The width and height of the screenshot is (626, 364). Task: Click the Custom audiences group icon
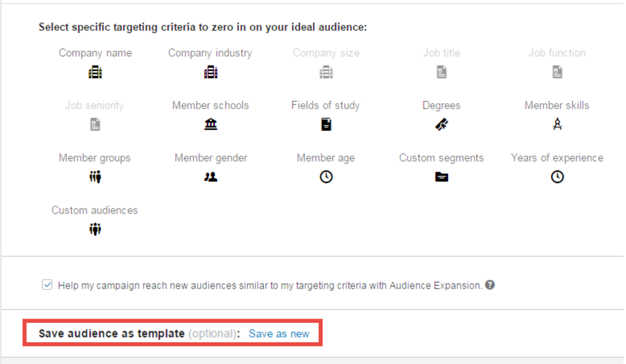(95, 229)
